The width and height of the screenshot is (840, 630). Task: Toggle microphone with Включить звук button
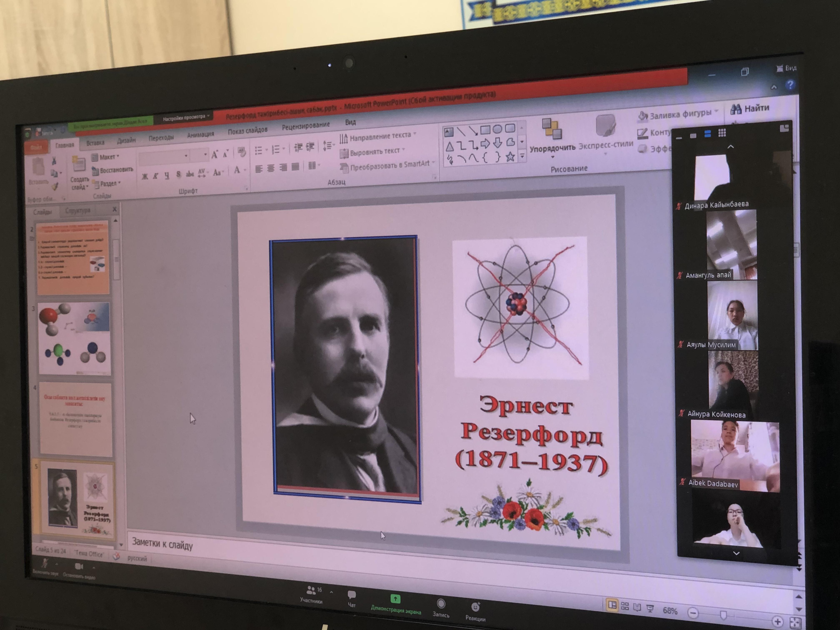coord(45,563)
